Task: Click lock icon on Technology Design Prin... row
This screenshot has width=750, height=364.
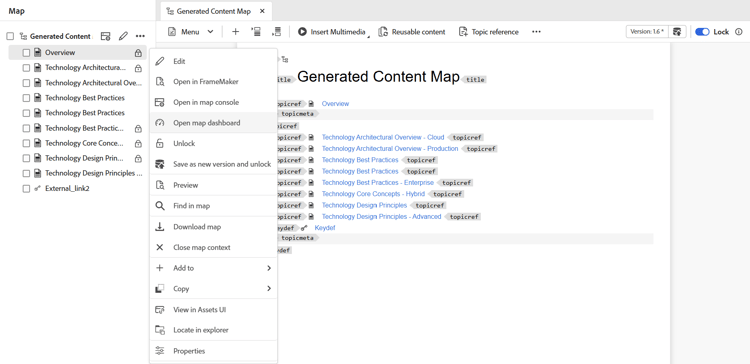Action: pos(138,158)
